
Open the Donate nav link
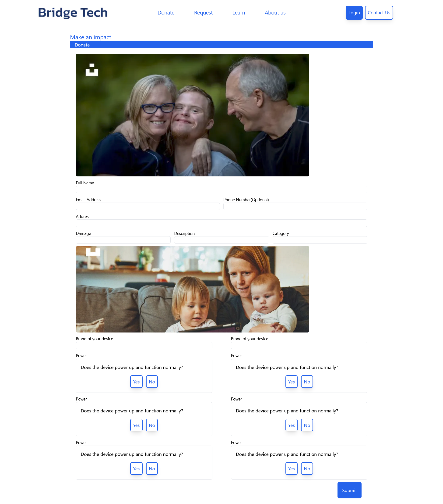166,13
